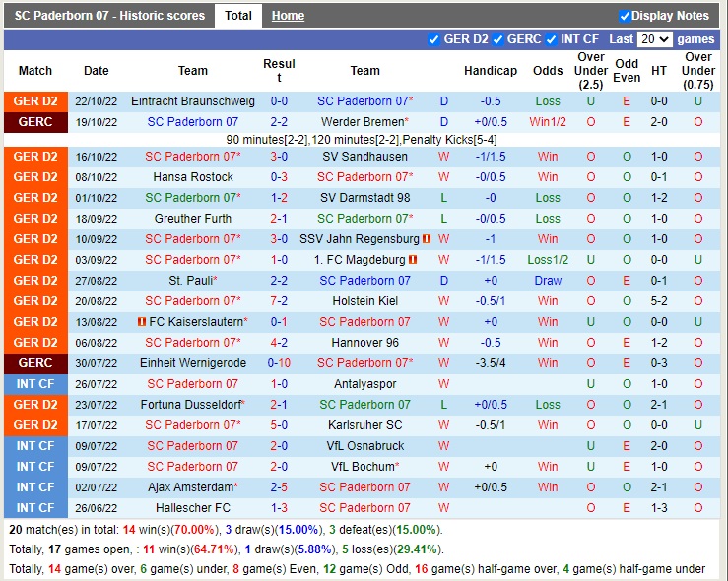728x581 pixels.
Task: Uncheck the GER D2 league filter
Action: [434, 39]
